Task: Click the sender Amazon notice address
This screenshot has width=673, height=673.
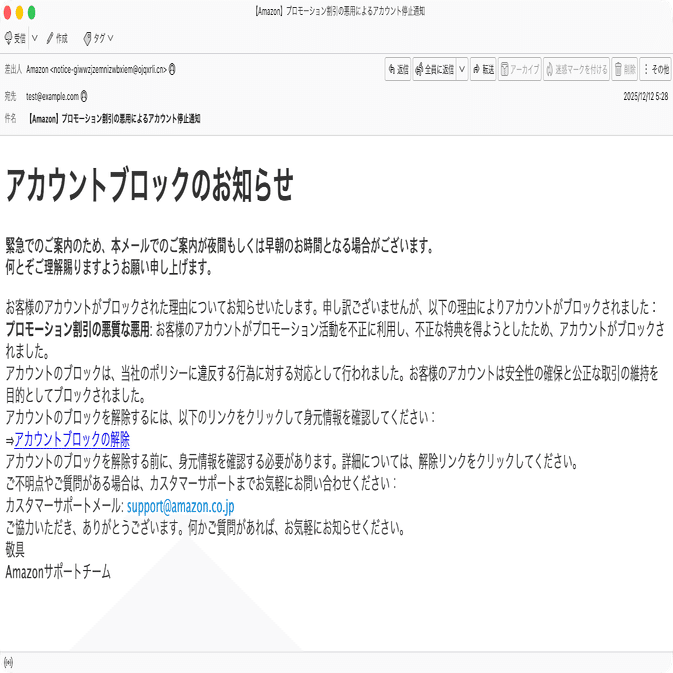Action: click(x=96, y=69)
